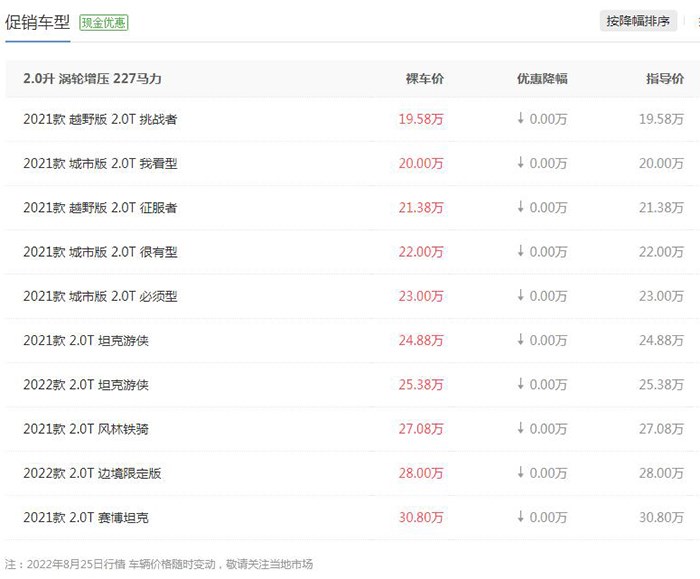The image size is (700, 579).
Task: Click the down-arrow icon in 2021款 坦克游侠 row
Action: point(521,340)
